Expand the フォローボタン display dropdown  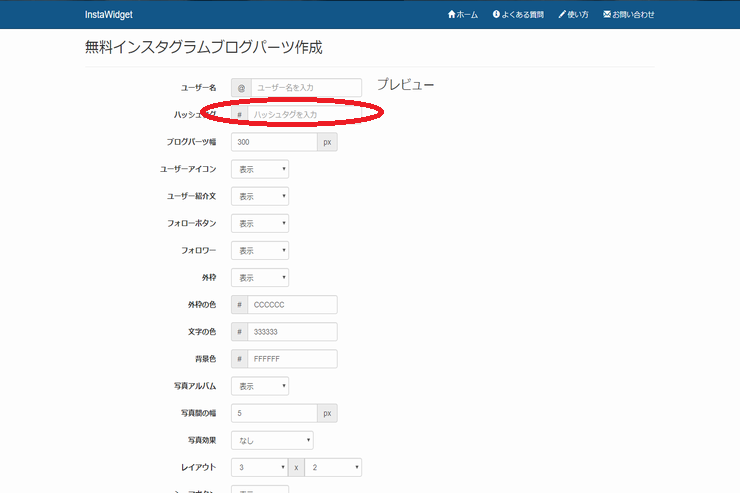(x=260, y=223)
